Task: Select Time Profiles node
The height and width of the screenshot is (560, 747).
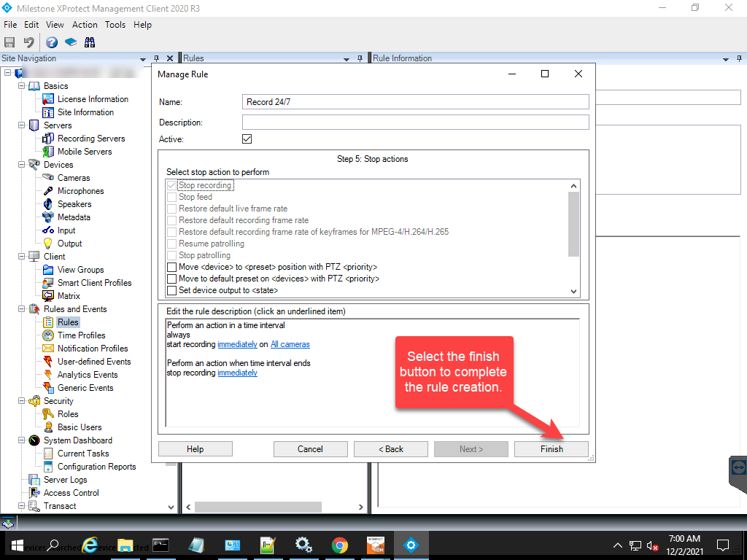Action: click(81, 335)
